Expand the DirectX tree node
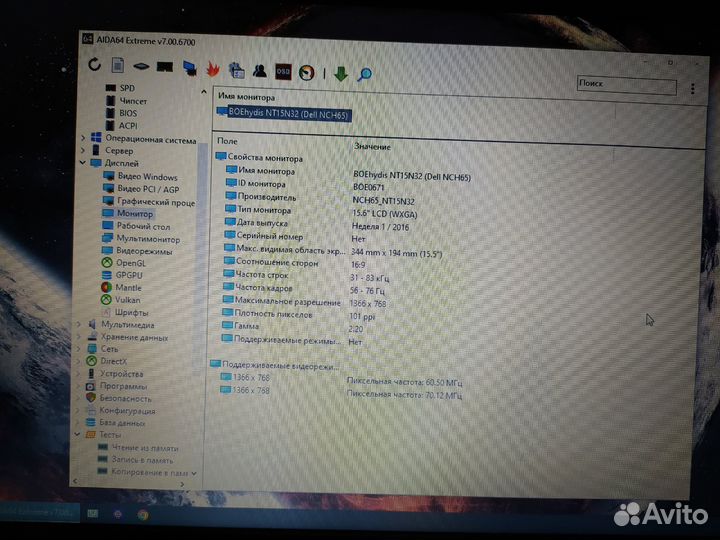 pyautogui.click(x=79, y=361)
